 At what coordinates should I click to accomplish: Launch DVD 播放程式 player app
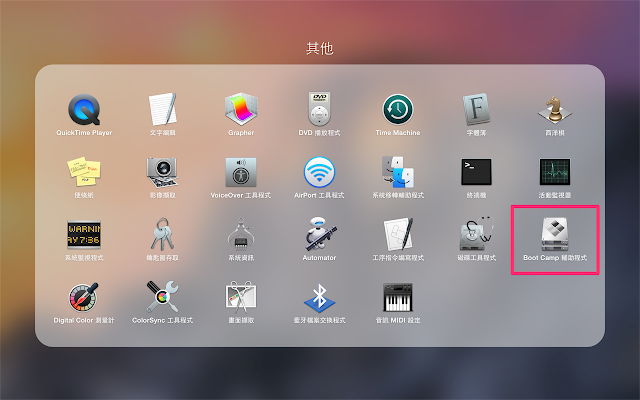319,109
